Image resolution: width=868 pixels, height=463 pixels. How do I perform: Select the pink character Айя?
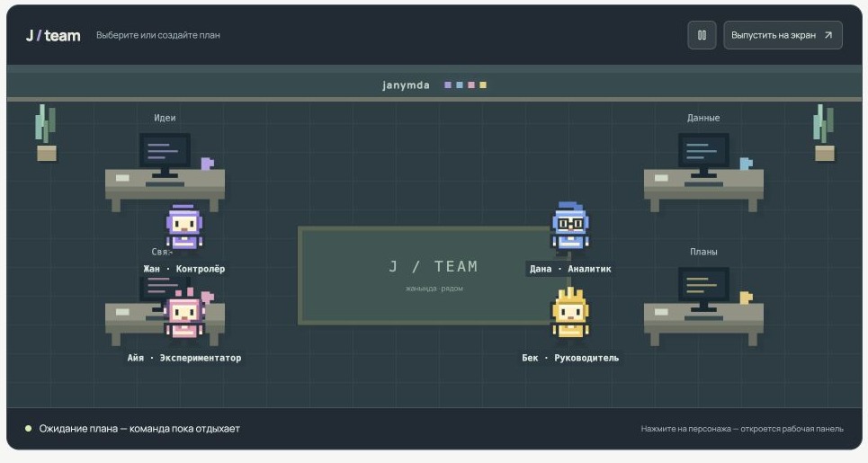(x=184, y=314)
